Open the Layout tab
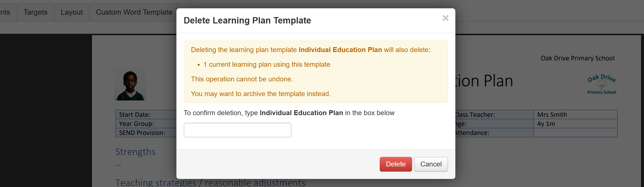This screenshot has width=644, height=187. pyautogui.click(x=71, y=12)
